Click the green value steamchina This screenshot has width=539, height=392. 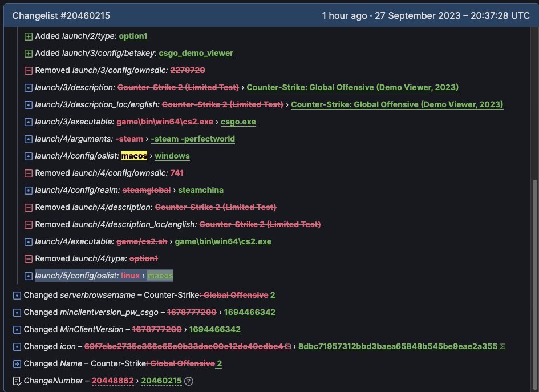[201, 190]
